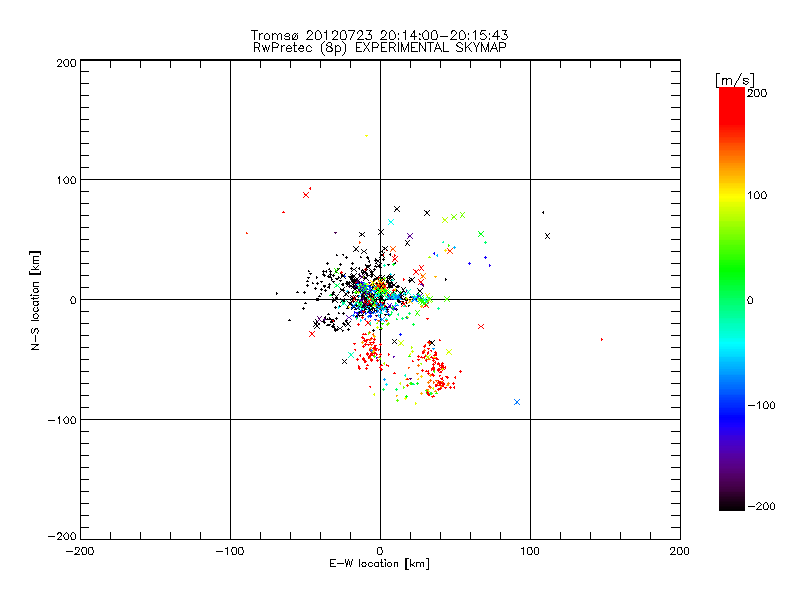This screenshot has height=600, width=800.
Task: Click the title line with Tromsø 20120723 timestamp
Action: coord(380,35)
